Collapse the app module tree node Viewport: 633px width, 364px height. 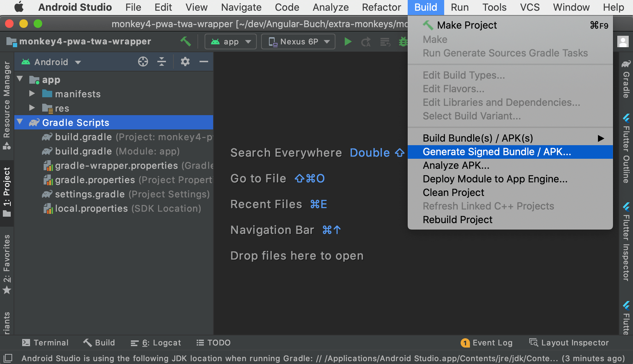point(20,79)
